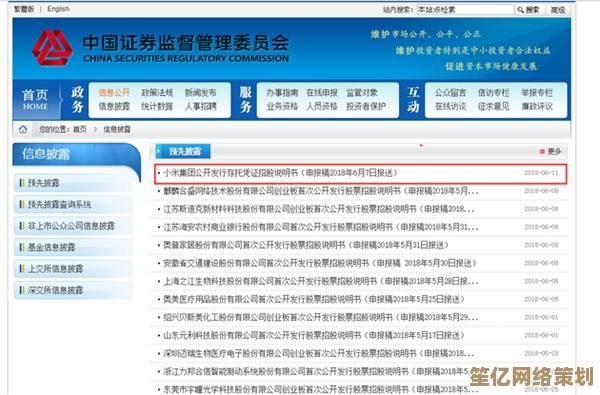Image resolution: width=600 pixels, height=395 pixels.
Task: Select 基金信息披露 in left sidebar
Action: point(51,247)
